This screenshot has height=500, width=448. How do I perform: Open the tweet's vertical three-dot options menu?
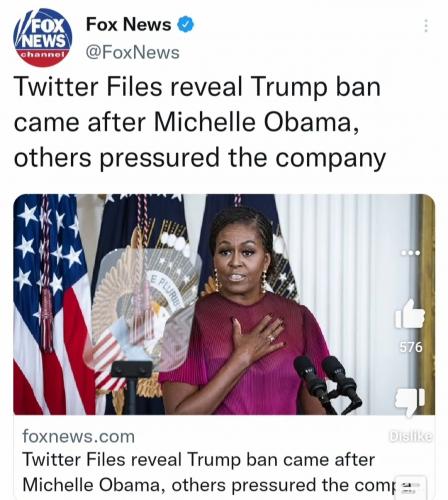point(426,26)
